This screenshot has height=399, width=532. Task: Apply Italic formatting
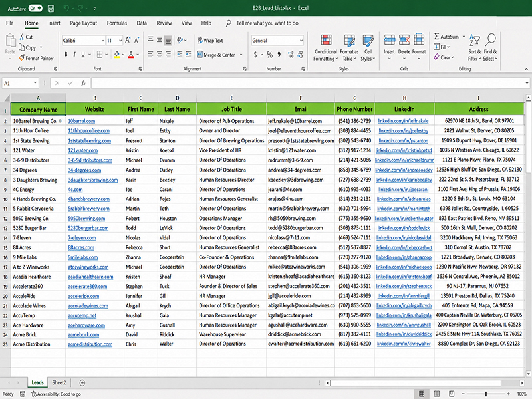coord(74,55)
